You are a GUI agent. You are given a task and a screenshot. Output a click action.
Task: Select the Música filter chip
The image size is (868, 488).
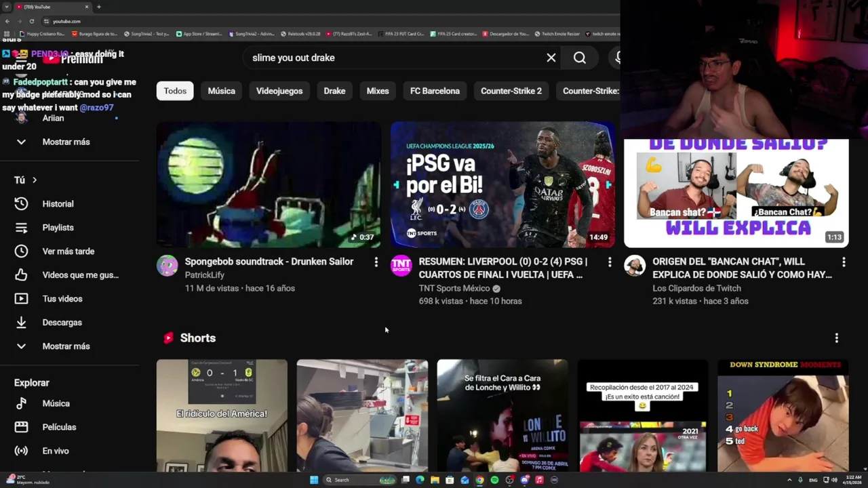click(222, 91)
